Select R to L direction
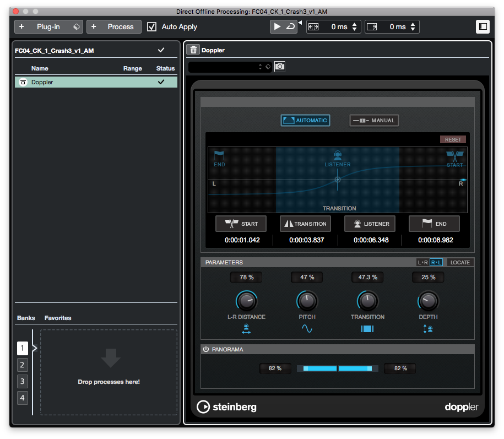 pos(436,263)
